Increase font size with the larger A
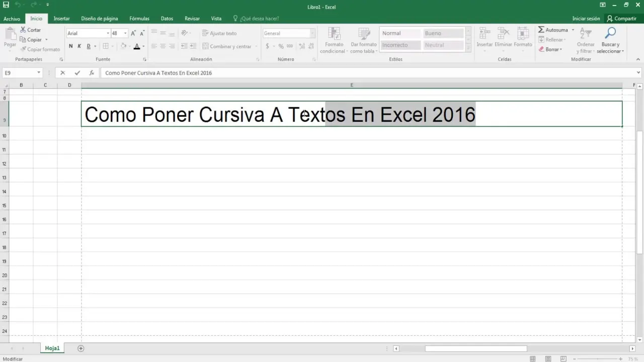This screenshot has height=362, width=644. coord(133,33)
